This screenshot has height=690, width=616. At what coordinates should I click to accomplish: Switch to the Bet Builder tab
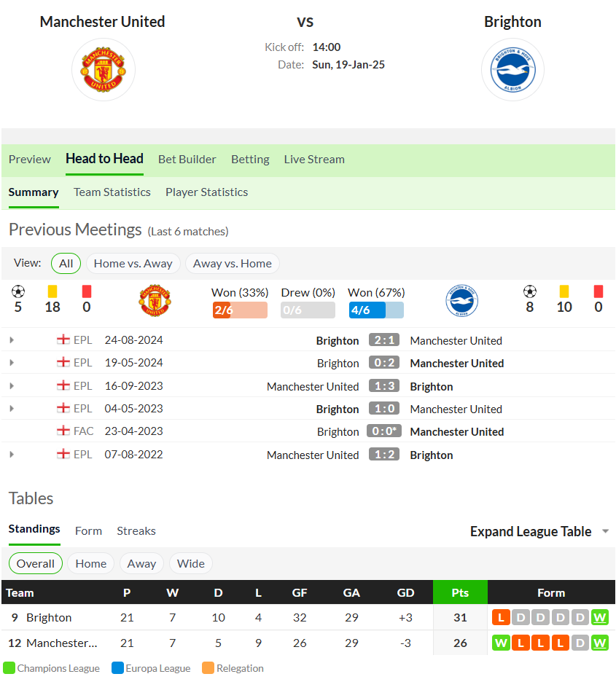[187, 160]
